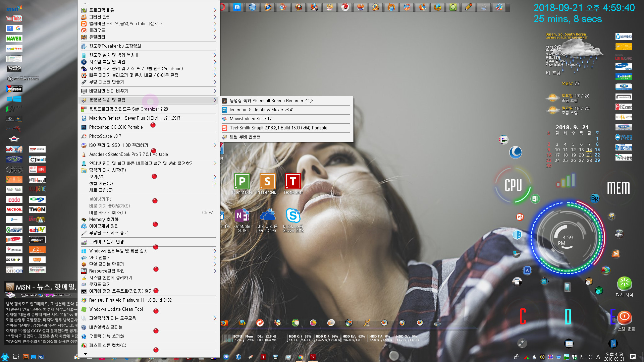Launch Presentations desktop icon
This screenshot has height=362, width=644.
pyautogui.click(x=267, y=184)
